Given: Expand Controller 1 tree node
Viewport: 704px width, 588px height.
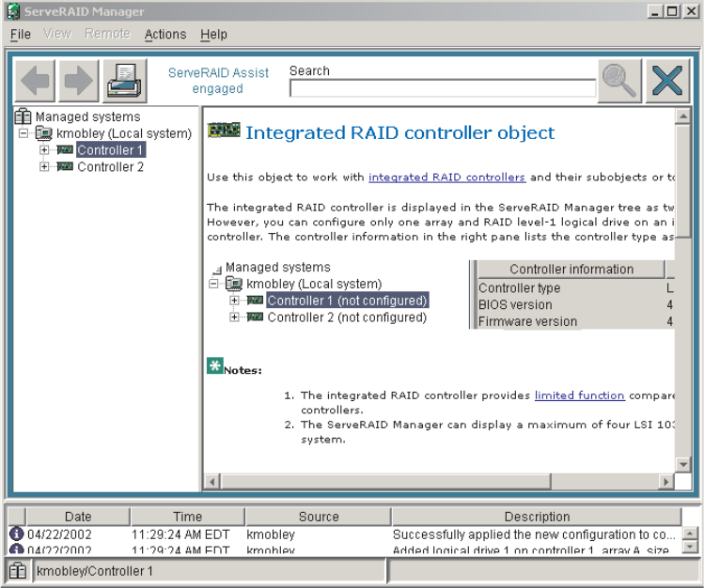Looking at the screenshot, I should click(43, 150).
